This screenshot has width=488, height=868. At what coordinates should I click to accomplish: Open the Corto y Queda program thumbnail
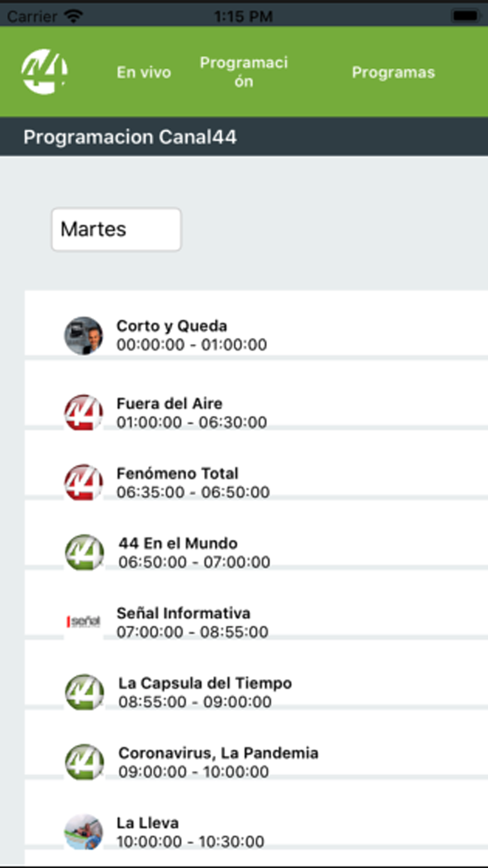83,335
